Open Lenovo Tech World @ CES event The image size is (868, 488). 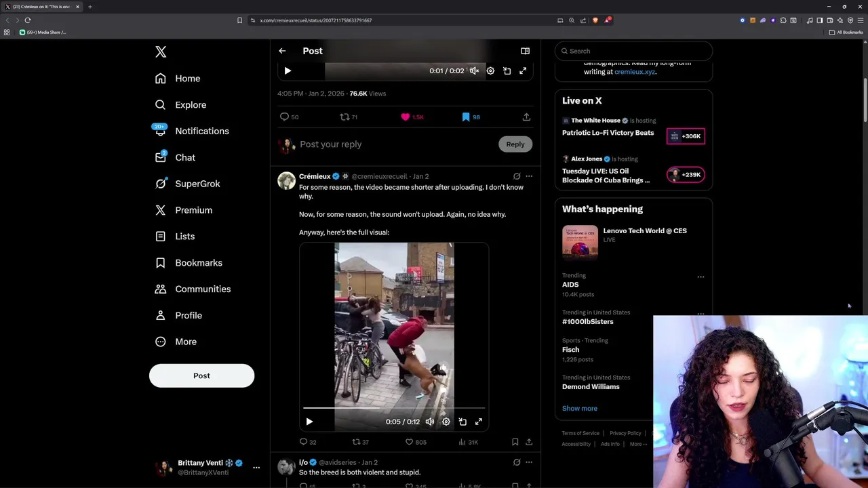click(633, 242)
